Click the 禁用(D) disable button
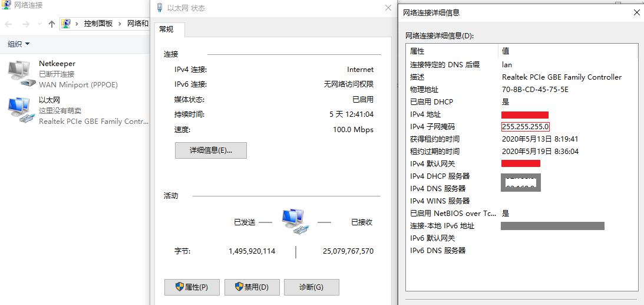Viewport: 644px width, 305px height. [252, 287]
